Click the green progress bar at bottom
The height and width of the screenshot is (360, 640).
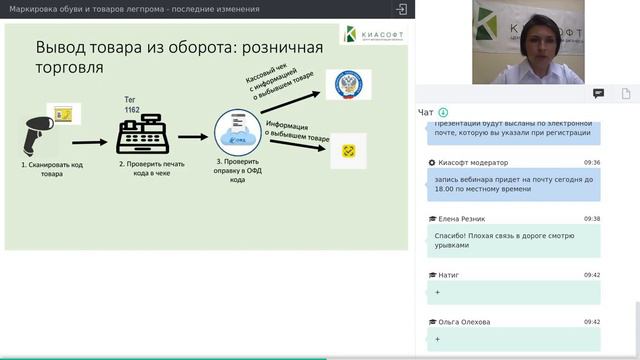click(163, 359)
